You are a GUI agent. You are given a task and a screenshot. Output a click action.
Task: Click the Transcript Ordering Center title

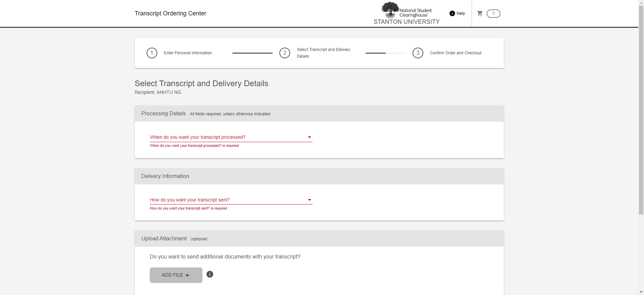[x=170, y=13]
